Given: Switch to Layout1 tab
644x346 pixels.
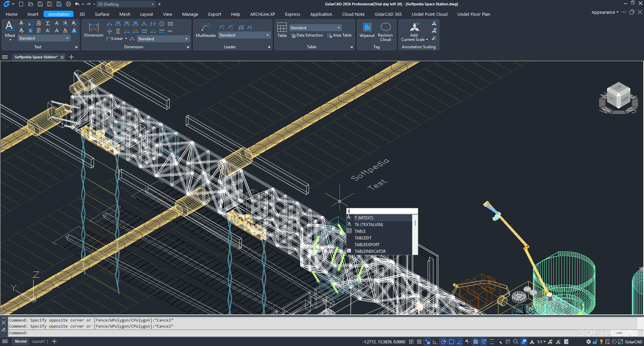Looking at the screenshot, I should pyautogui.click(x=39, y=342).
